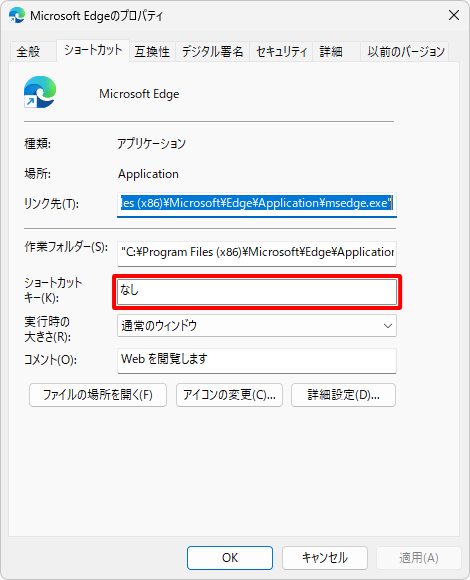The width and height of the screenshot is (470, 580).
Task: Switch to the 全般 tab
Action: [x=28, y=51]
